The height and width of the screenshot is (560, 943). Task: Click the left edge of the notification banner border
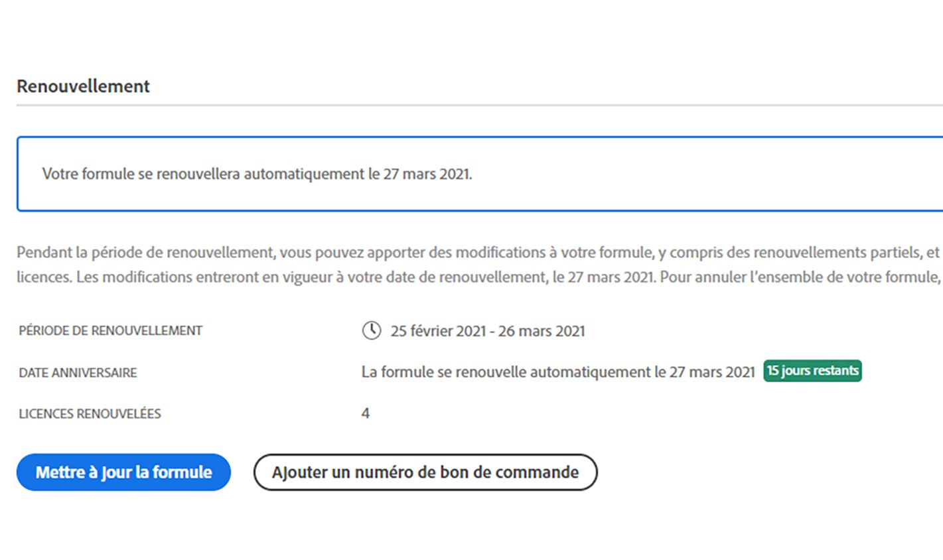click(x=19, y=173)
